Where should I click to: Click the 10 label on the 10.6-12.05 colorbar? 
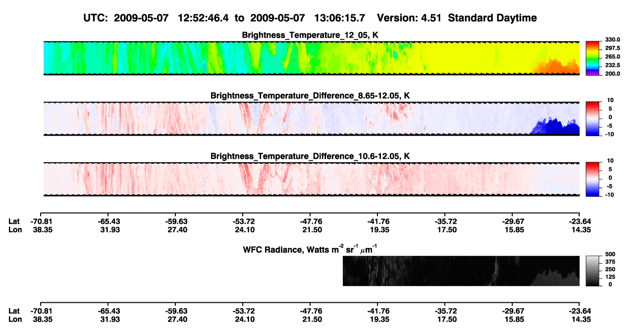(x=610, y=161)
